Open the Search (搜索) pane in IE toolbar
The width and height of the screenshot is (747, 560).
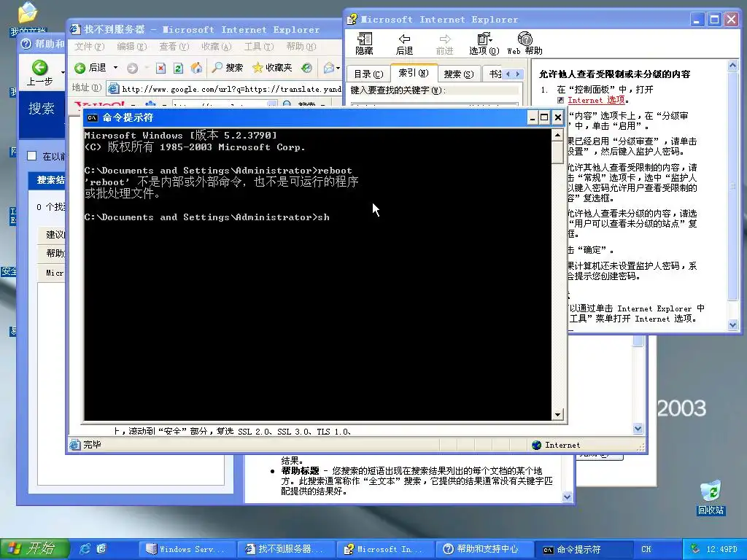(228, 68)
